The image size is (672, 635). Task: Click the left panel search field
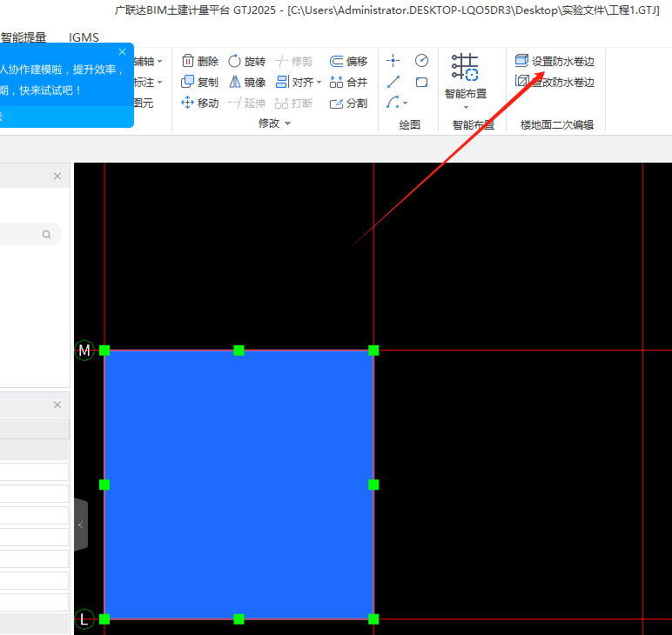click(x=30, y=234)
